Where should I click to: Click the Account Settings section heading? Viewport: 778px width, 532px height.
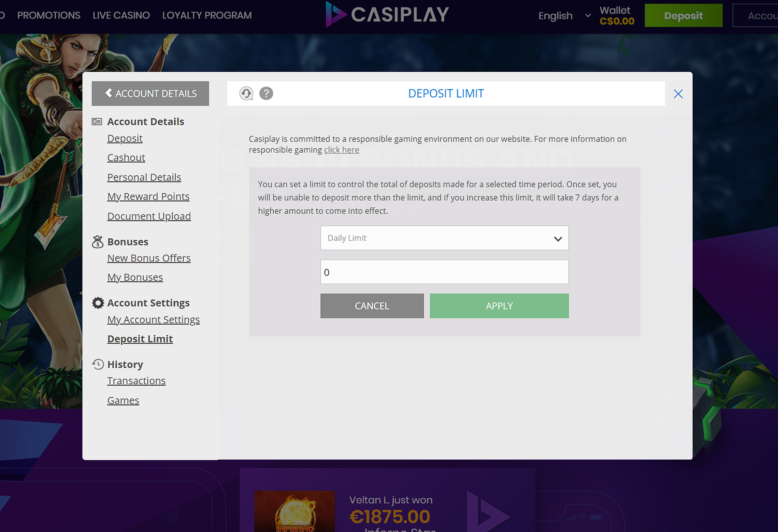coord(148,303)
